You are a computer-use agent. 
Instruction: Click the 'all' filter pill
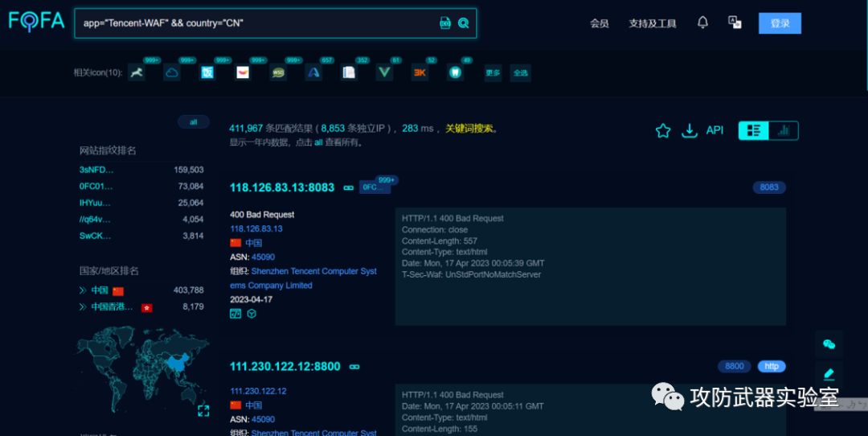[193, 122]
